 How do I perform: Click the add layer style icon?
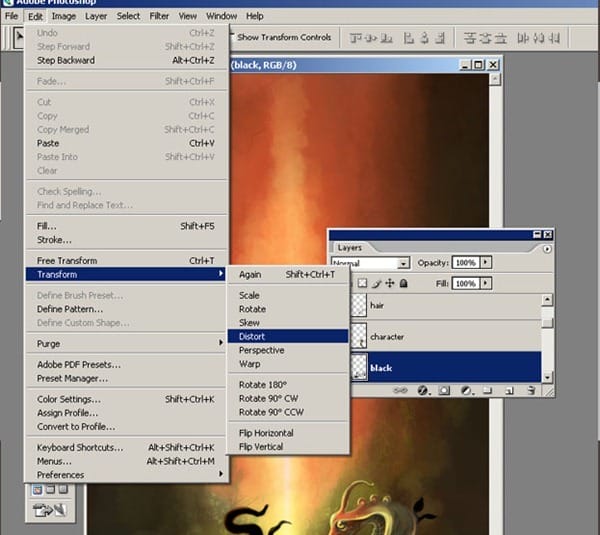[423, 390]
